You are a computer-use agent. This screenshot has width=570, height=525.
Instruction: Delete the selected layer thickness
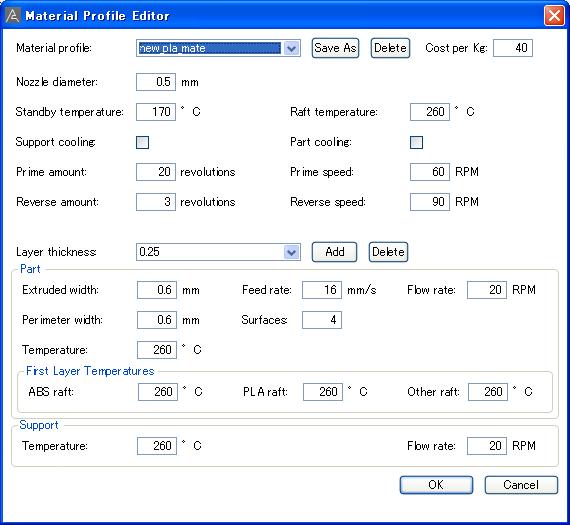pyautogui.click(x=388, y=252)
